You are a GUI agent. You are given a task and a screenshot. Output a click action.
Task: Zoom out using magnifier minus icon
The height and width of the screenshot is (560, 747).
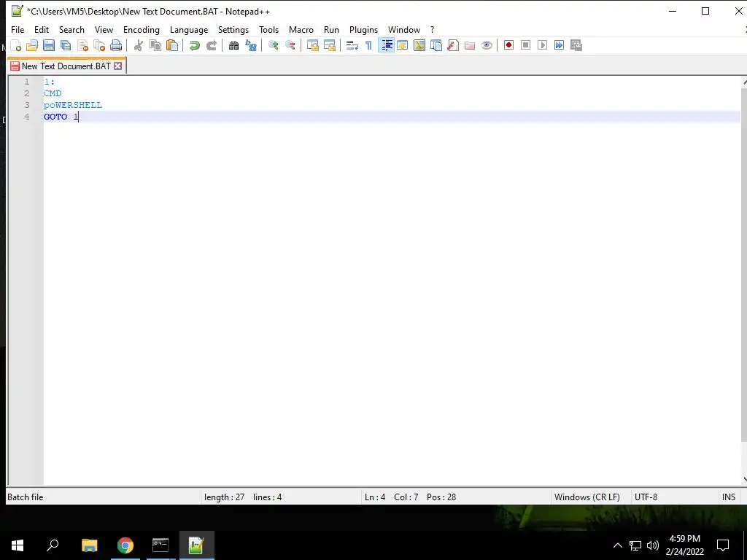pos(290,45)
